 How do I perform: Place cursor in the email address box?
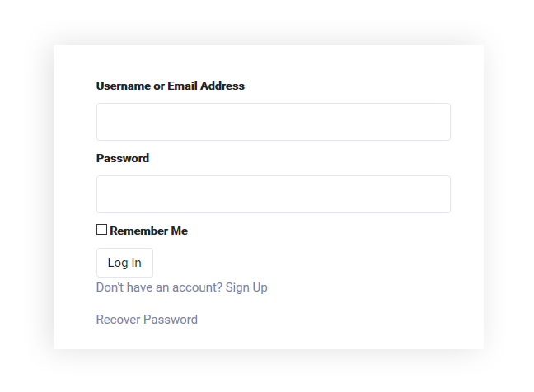[x=273, y=122]
